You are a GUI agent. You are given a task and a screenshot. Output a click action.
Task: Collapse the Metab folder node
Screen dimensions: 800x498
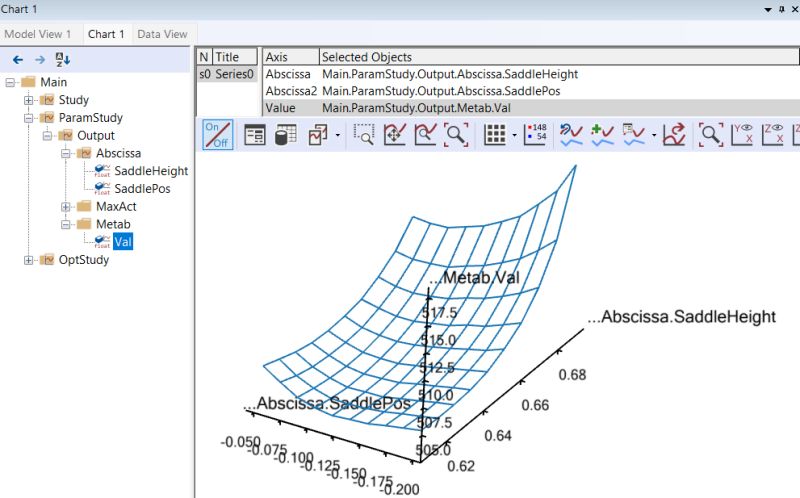pos(65,225)
